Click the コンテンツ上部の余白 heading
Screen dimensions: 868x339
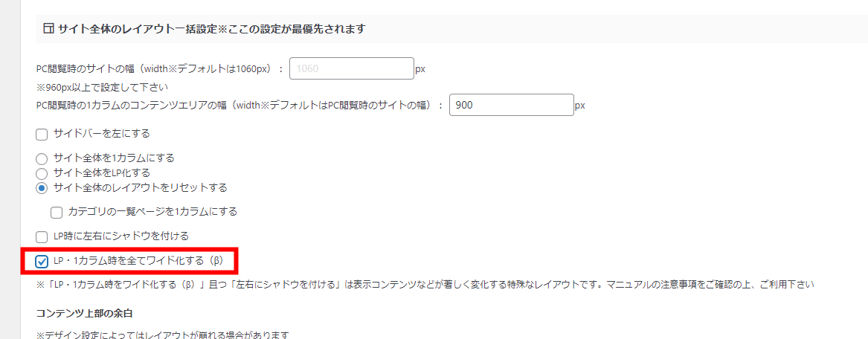coord(83,314)
